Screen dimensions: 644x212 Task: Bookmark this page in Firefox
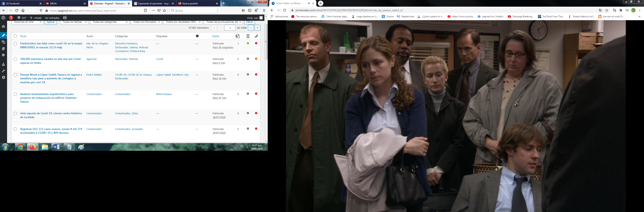[164, 11]
